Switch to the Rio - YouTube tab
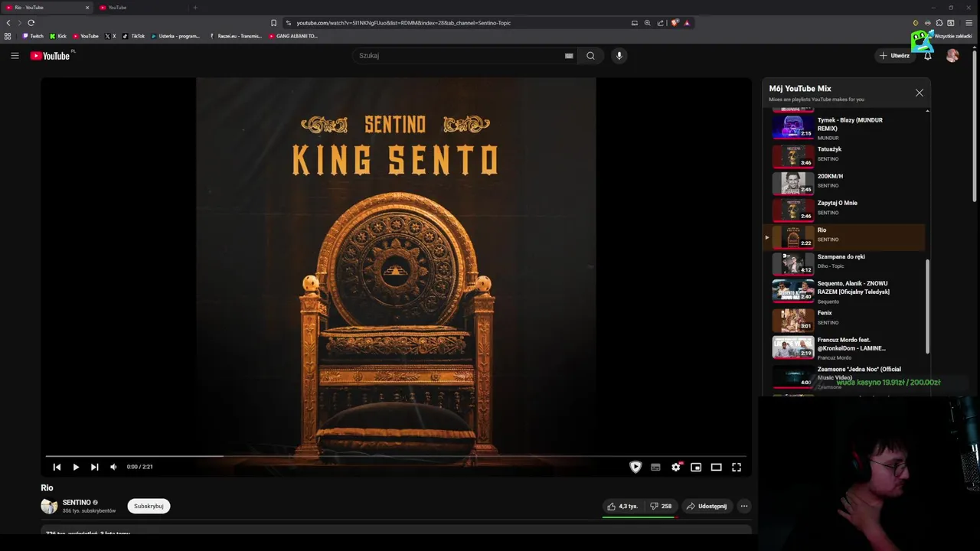This screenshot has width=980, height=551. pyautogui.click(x=46, y=8)
